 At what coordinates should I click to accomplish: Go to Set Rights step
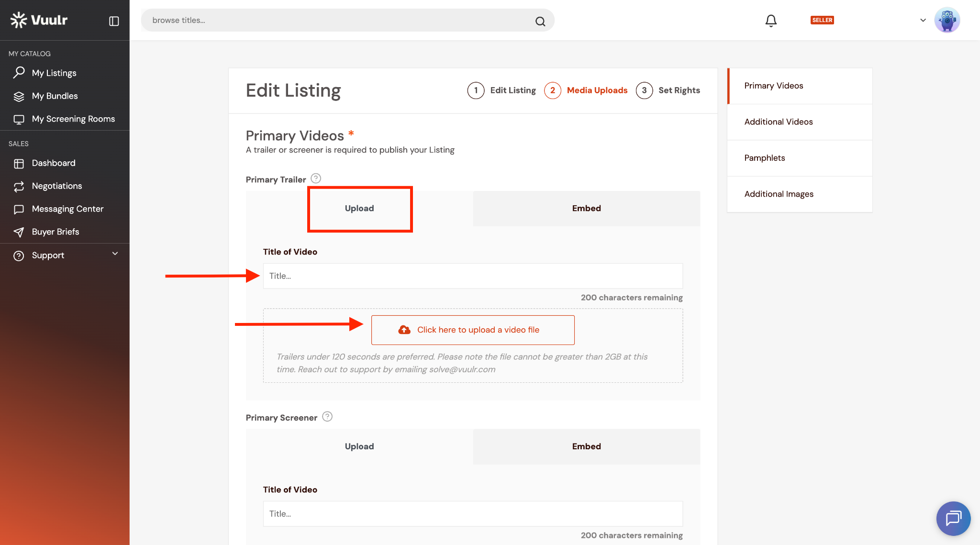coord(668,90)
